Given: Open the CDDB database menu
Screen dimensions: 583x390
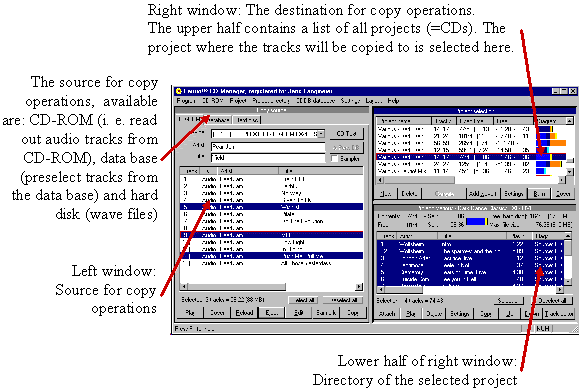Looking at the screenshot, I should (315, 101).
